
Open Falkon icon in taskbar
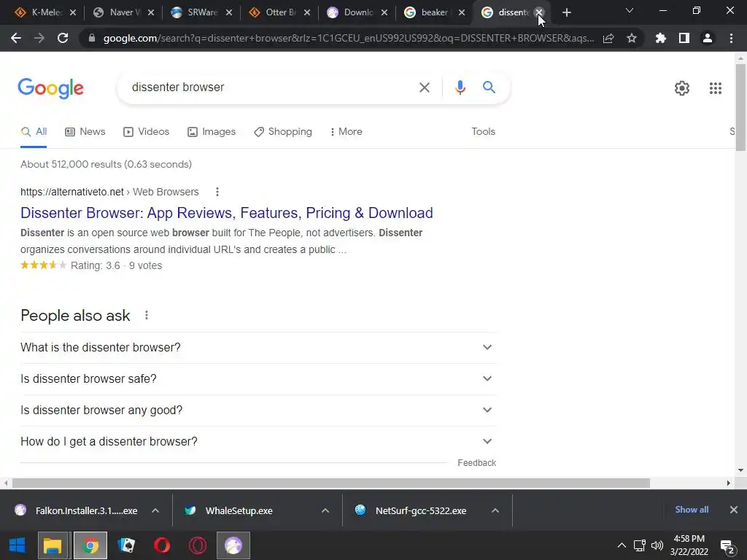coord(233,545)
